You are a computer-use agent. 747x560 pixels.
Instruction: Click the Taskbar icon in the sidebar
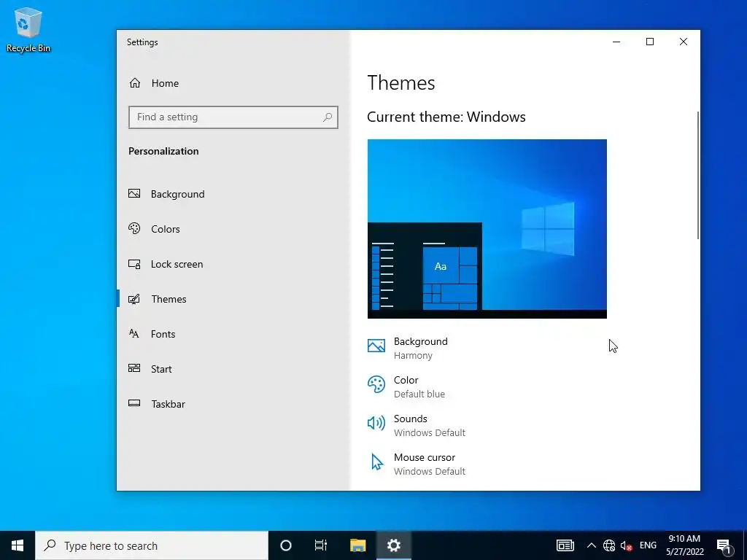(134, 403)
